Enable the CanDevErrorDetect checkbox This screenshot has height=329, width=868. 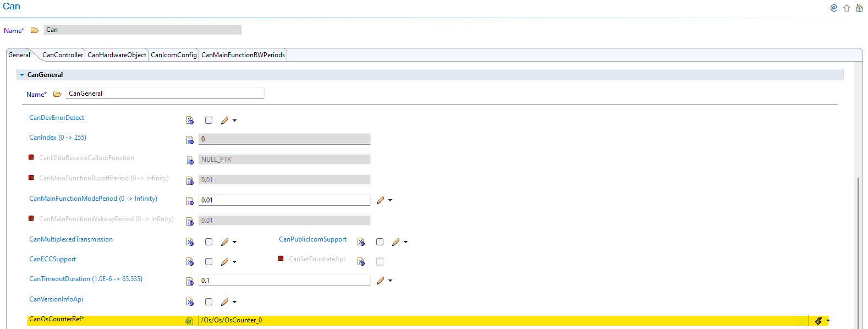[208, 120]
